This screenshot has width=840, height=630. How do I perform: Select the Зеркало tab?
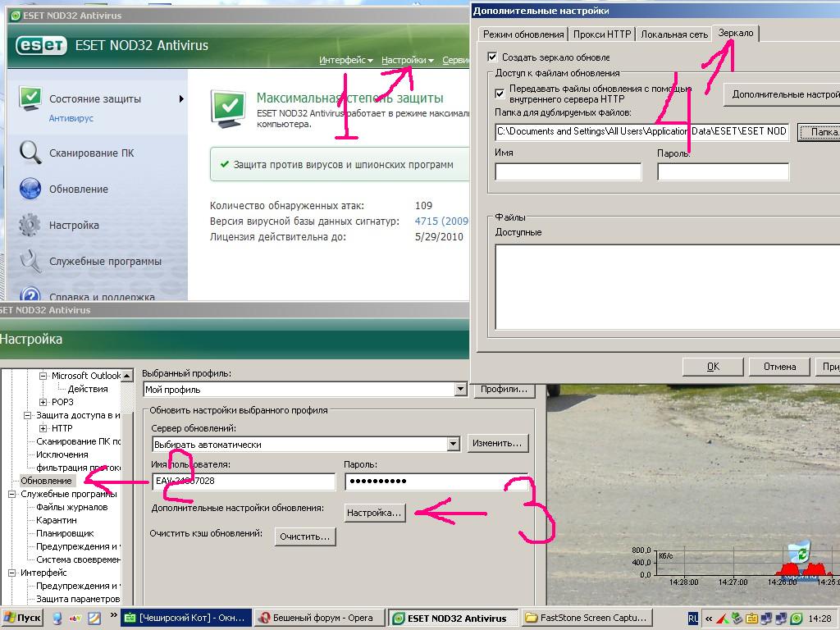point(736,33)
